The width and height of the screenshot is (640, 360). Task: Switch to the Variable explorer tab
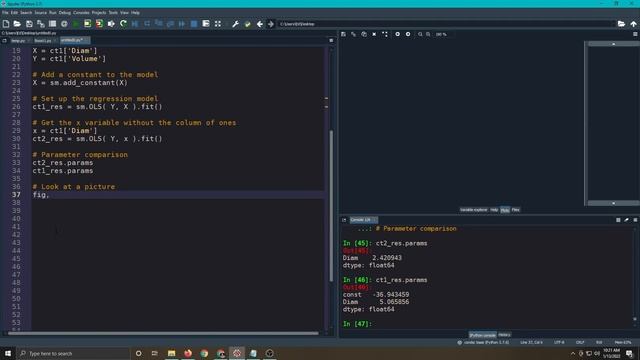click(x=473, y=210)
